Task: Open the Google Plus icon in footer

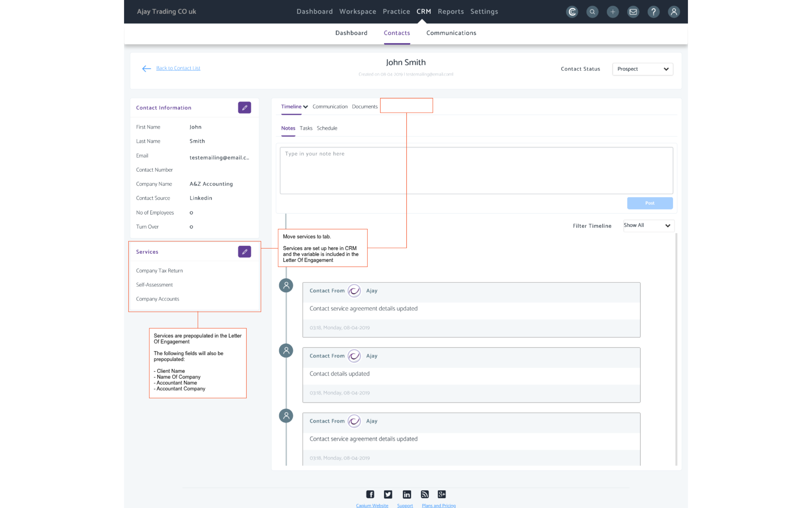Action: coord(442,494)
